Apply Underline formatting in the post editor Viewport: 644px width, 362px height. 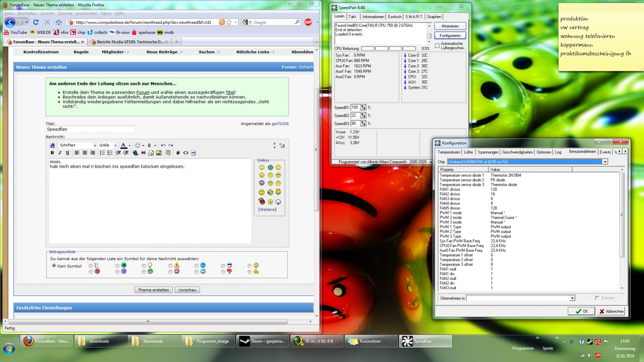(67, 153)
